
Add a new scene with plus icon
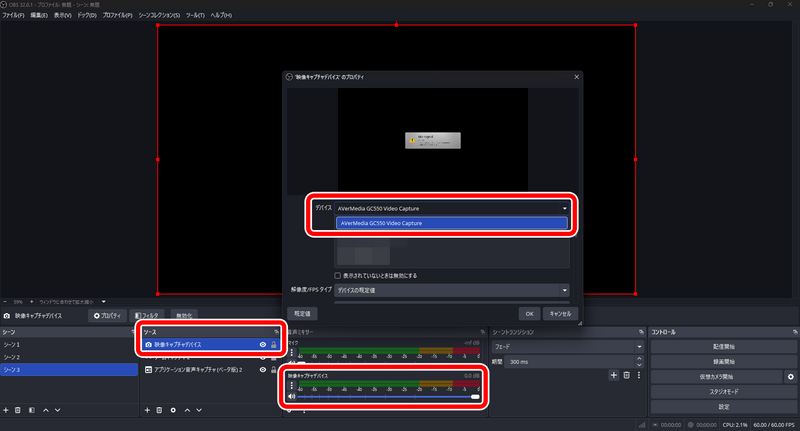[6, 410]
